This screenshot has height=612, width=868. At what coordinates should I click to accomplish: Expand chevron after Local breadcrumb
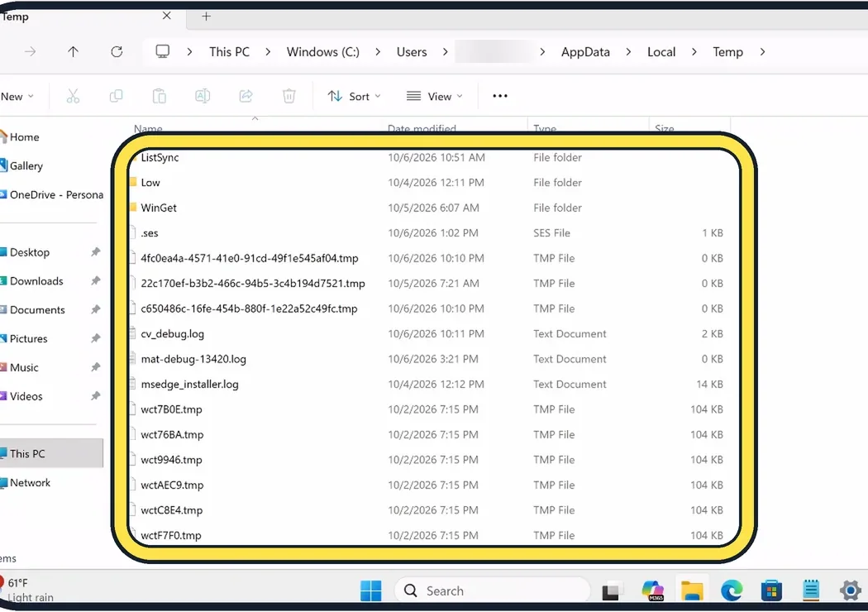point(694,51)
